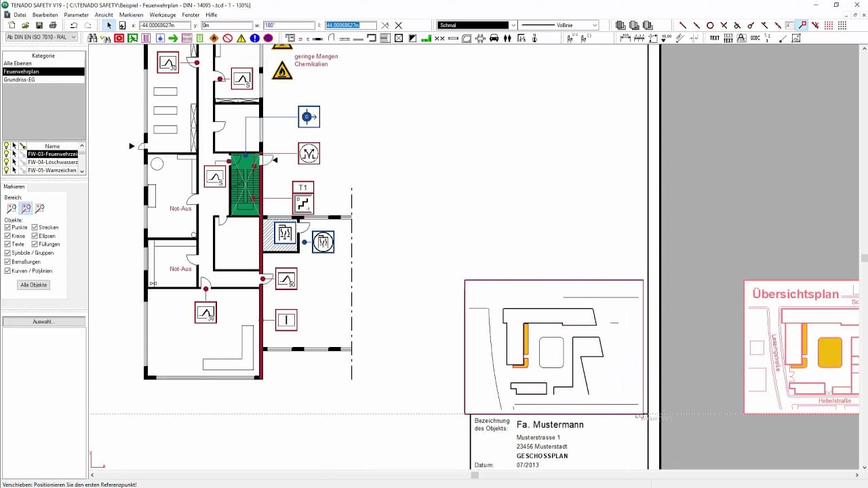Select the single TEXT tool
Screen dimensions: 868x488
(715, 38)
